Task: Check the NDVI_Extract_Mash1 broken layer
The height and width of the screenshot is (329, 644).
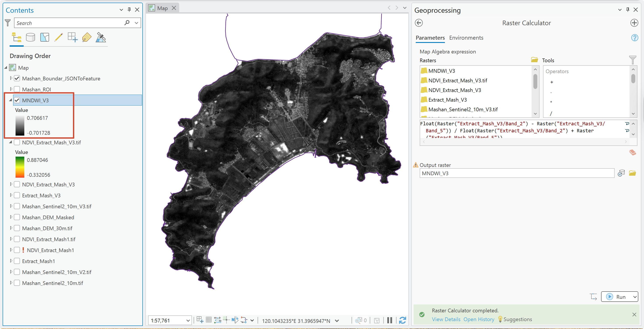Action: tap(17, 250)
